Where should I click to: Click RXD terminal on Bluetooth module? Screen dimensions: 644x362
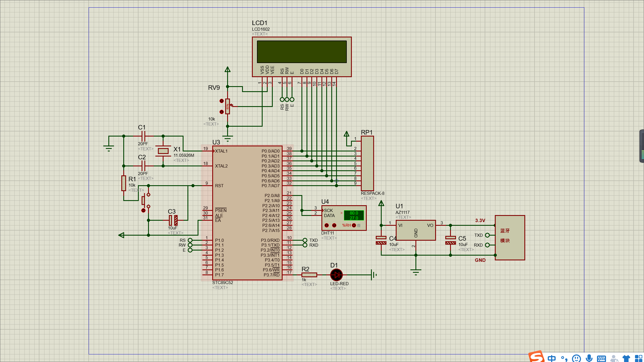tap(487, 245)
